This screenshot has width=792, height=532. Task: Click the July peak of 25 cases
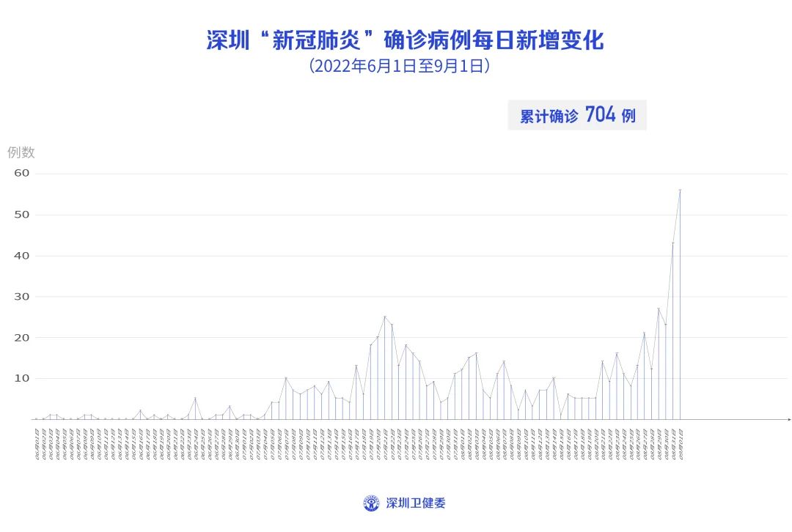[384, 317]
